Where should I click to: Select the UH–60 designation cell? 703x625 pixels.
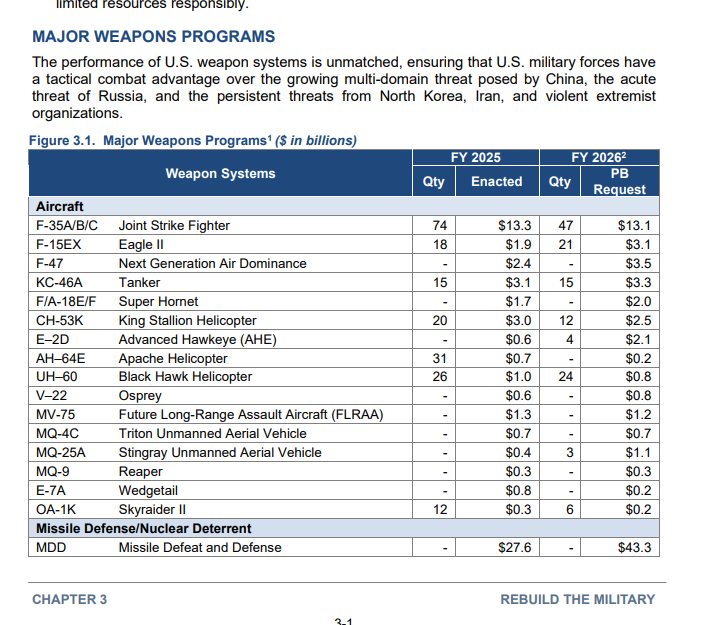pos(56,377)
